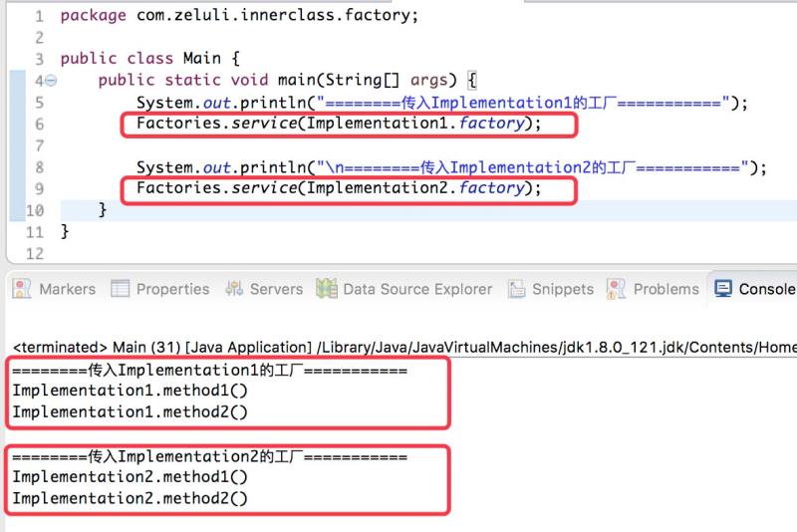Click the main method signature line
The width and height of the screenshot is (797, 532).
(x=287, y=81)
